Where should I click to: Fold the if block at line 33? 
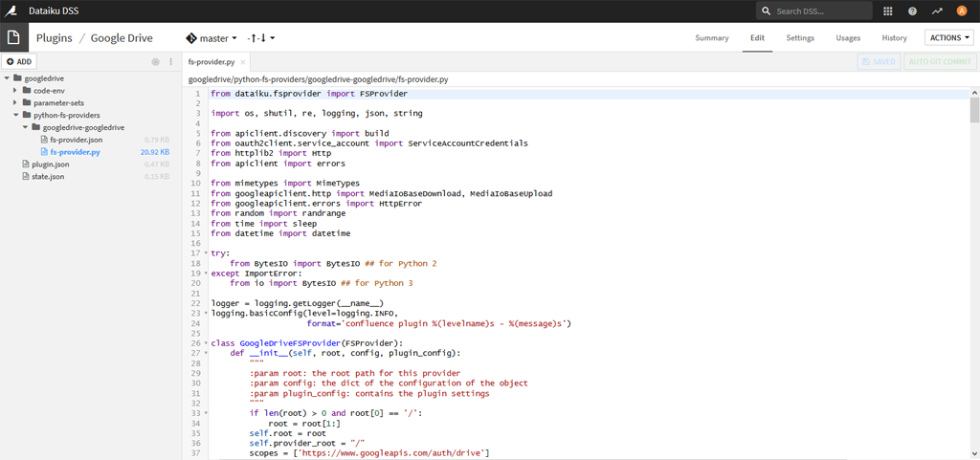[206, 413]
